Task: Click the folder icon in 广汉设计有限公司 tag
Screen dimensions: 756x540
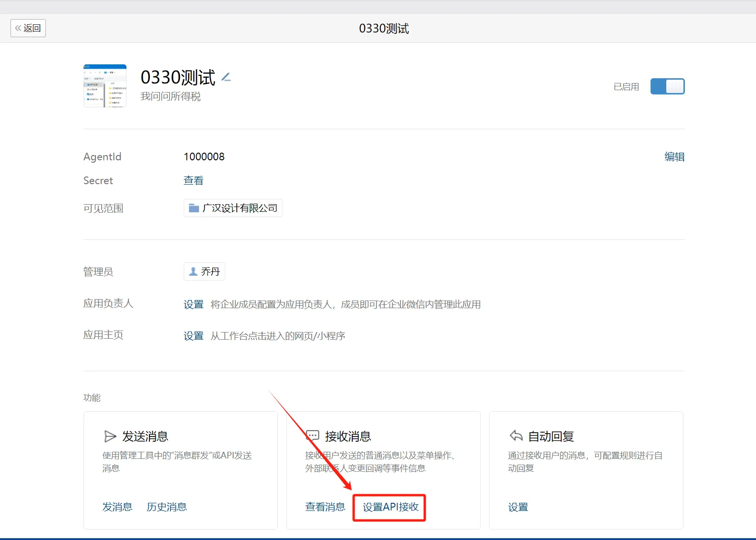Action: 194,208
